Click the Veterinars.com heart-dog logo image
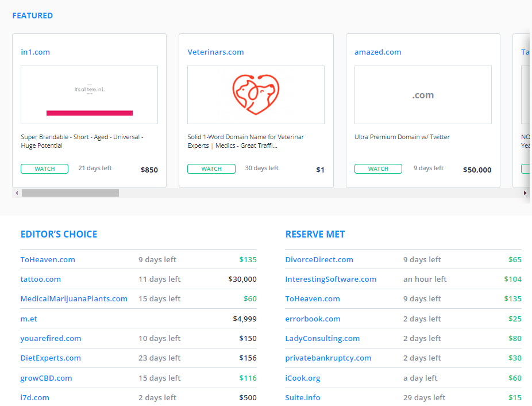Image resolution: width=532 pixels, height=406 pixels. click(256, 94)
